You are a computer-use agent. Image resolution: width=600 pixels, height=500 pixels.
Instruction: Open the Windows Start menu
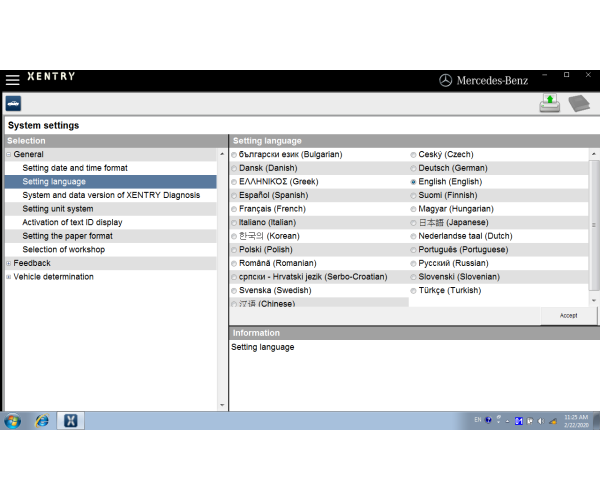pos(13,421)
